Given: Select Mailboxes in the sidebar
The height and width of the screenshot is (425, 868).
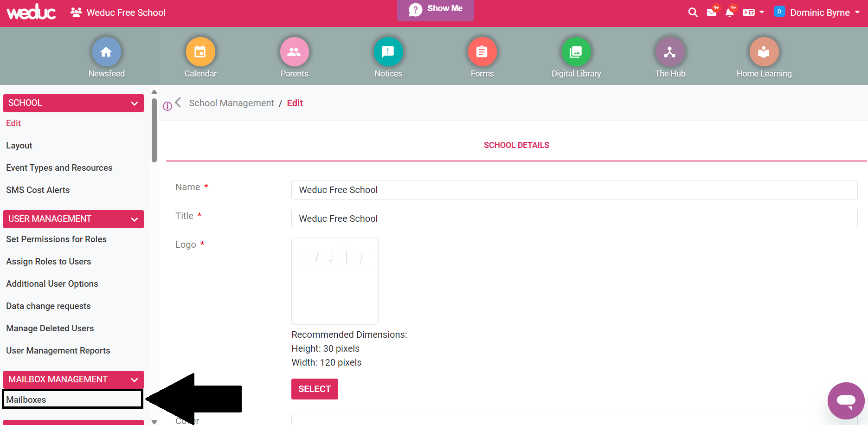Looking at the screenshot, I should (x=26, y=399).
